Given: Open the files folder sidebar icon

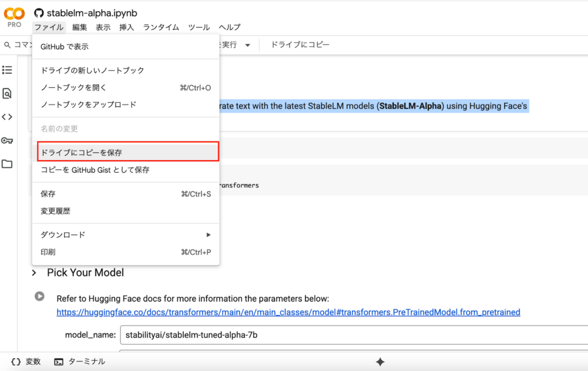Looking at the screenshot, I should [x=7, y=164].
